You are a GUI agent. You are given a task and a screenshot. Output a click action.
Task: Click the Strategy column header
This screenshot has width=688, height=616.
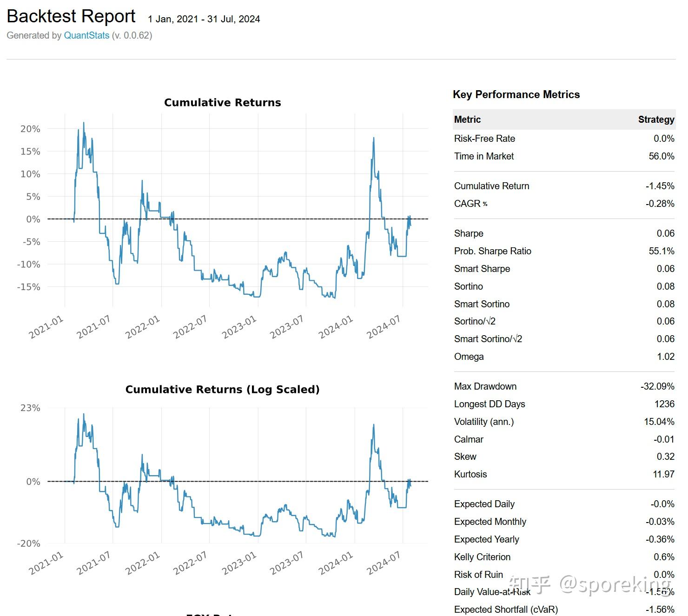(656, 119)
